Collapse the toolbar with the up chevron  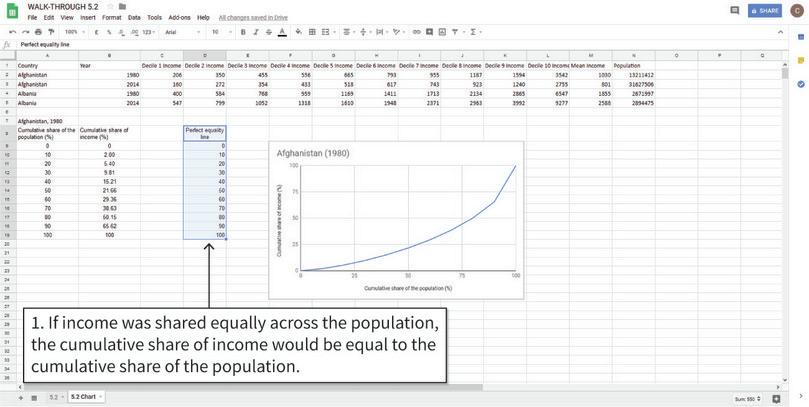point(781,32)
